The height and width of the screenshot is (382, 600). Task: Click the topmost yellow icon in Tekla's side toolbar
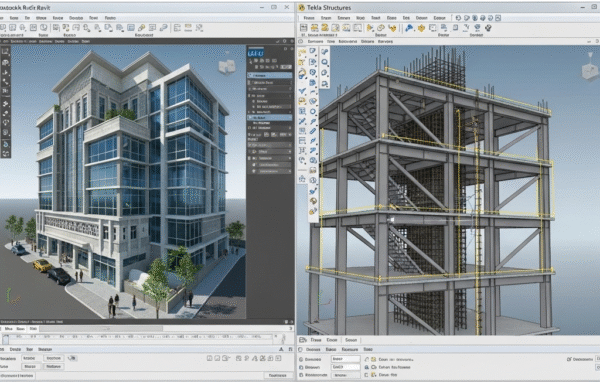302,52
